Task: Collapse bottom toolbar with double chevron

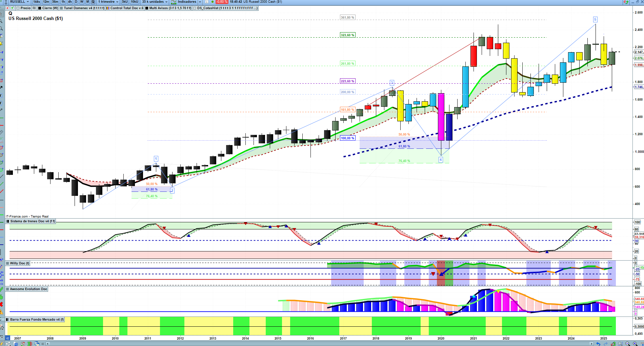Action: 43,344
